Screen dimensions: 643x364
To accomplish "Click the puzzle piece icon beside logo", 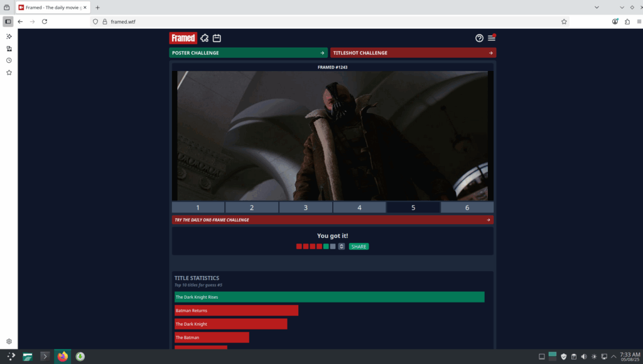I will 204,38.
